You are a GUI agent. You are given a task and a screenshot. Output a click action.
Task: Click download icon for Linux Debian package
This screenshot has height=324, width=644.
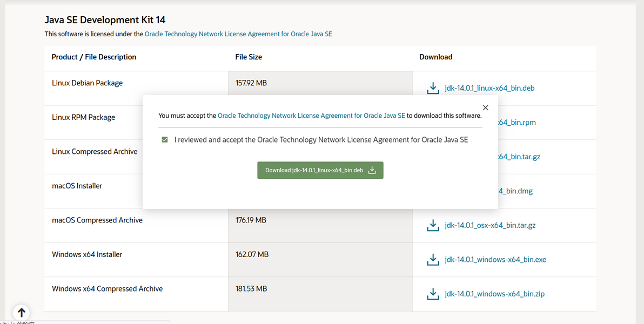pyautogui.click(x=433, y=88)
